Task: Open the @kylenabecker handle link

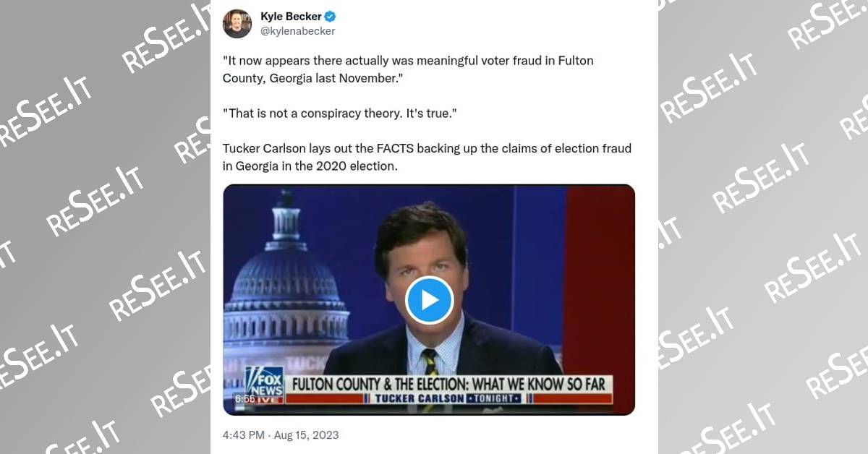Action: (x=297, y=31)
